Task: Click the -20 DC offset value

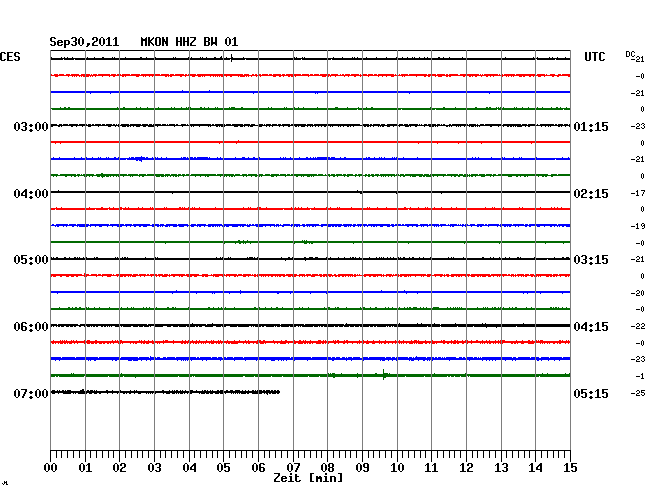Action: tap(638, 293)
